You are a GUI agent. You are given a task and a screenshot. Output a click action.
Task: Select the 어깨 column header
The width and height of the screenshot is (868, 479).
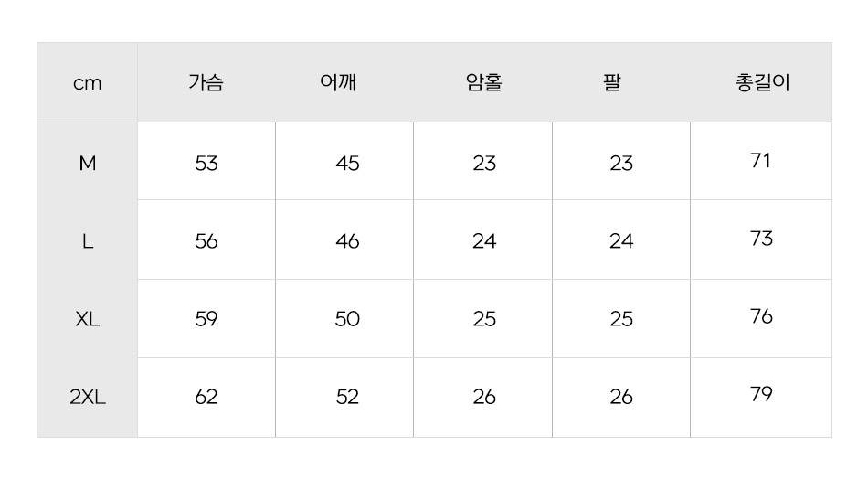click(x=338, y=83)
